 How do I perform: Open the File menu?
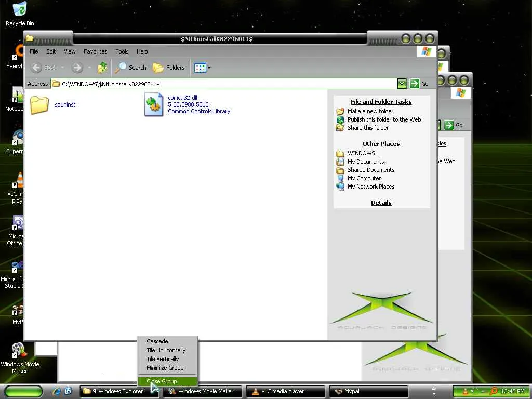34,51
